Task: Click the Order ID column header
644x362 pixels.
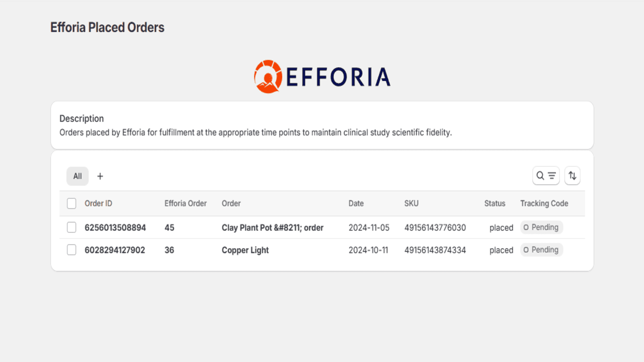Action: 98,204
